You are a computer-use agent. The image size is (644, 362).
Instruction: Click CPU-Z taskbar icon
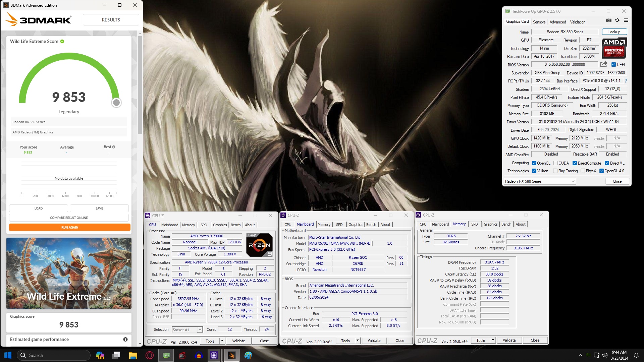[214, 355]
